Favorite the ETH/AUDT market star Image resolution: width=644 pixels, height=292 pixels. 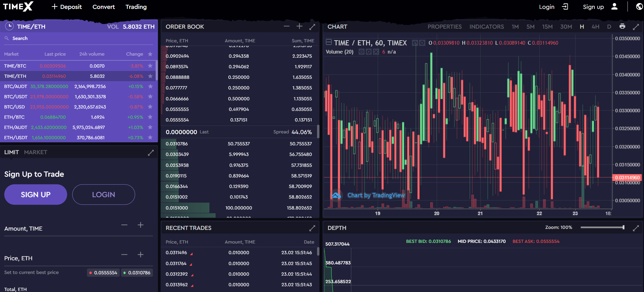(x=150, y=127)
